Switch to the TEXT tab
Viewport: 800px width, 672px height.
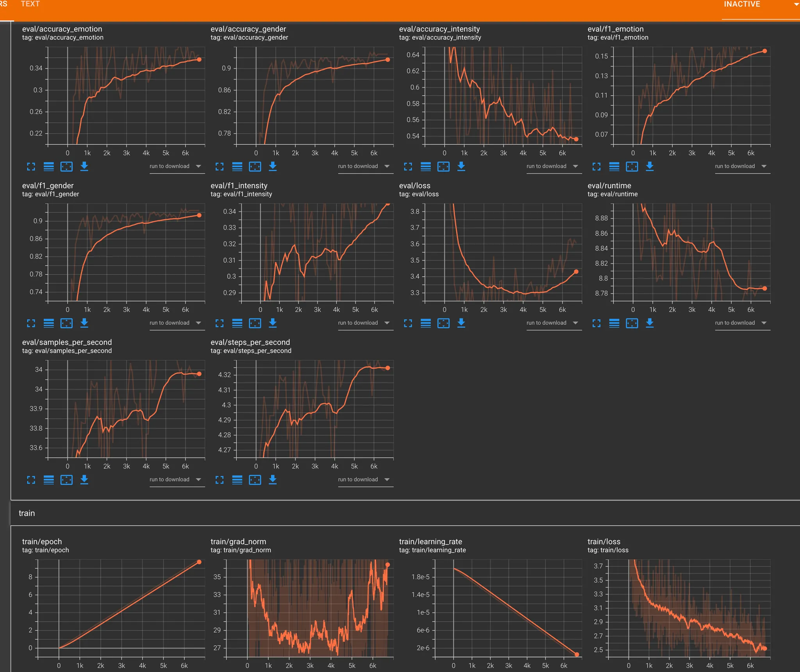click(30, 4)
